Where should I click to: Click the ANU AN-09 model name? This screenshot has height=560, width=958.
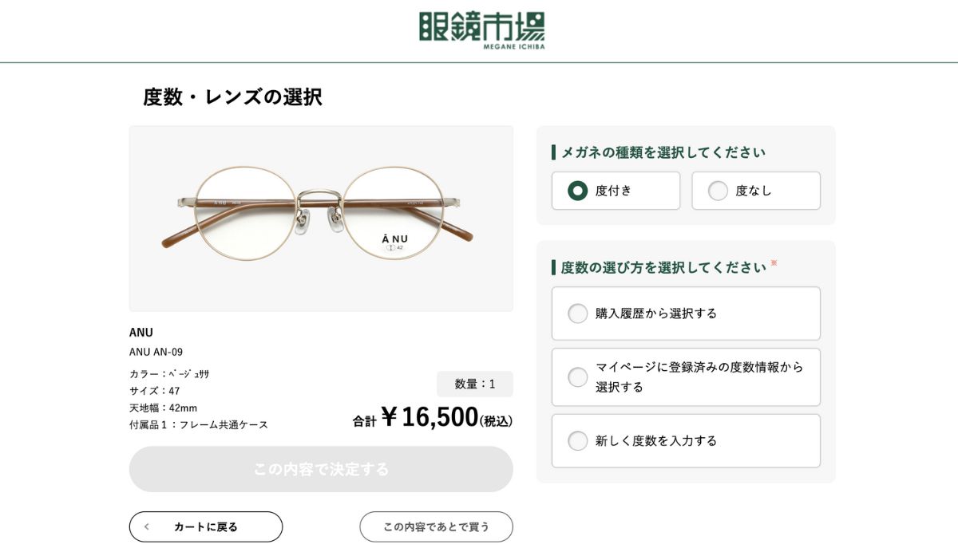pyautogui.click(x=156, y=352)
